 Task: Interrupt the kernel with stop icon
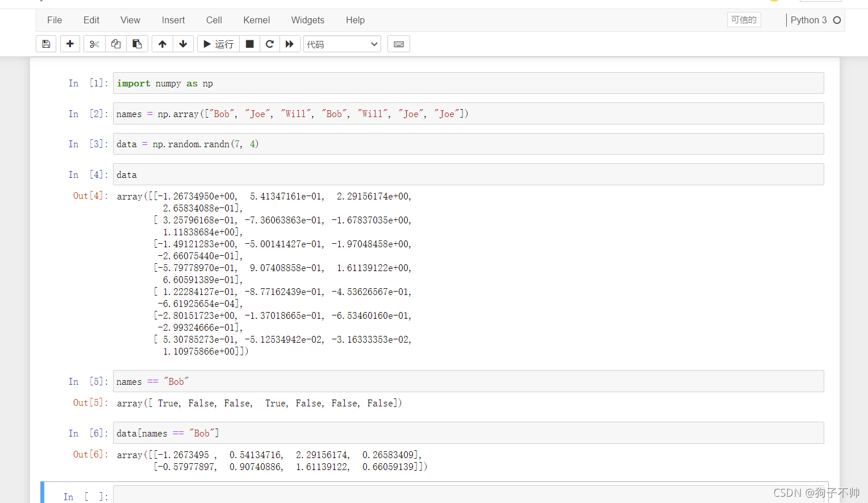click(249, 44)
